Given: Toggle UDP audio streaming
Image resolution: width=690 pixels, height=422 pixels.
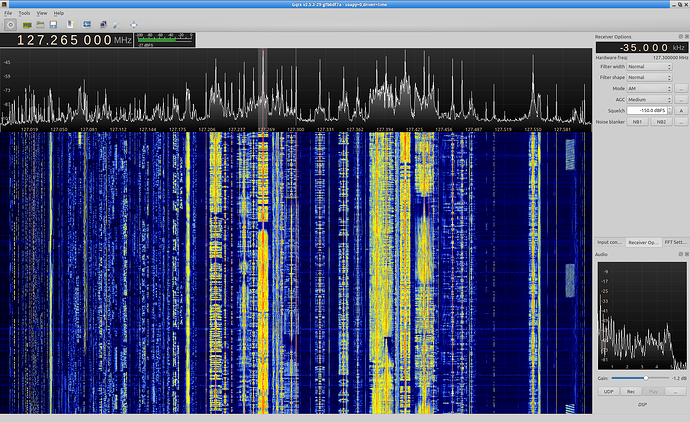Looking at the screenshot, I should coord(608,393).
